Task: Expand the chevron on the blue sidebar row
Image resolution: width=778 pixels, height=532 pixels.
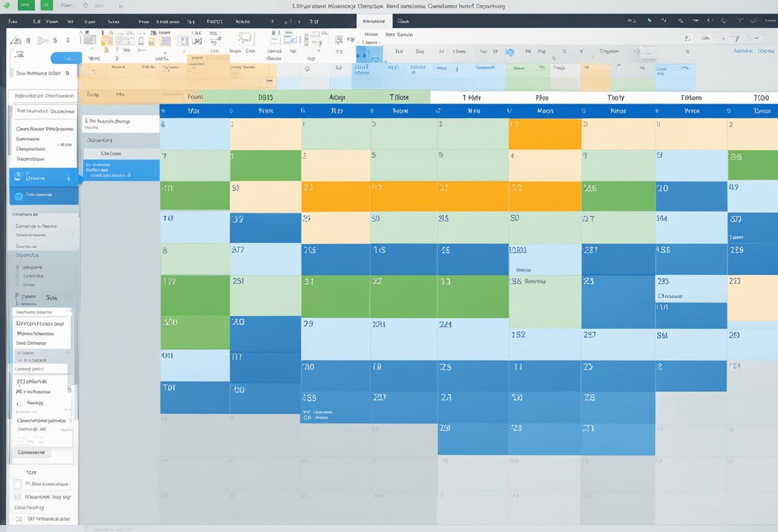Action: point(68,177)
